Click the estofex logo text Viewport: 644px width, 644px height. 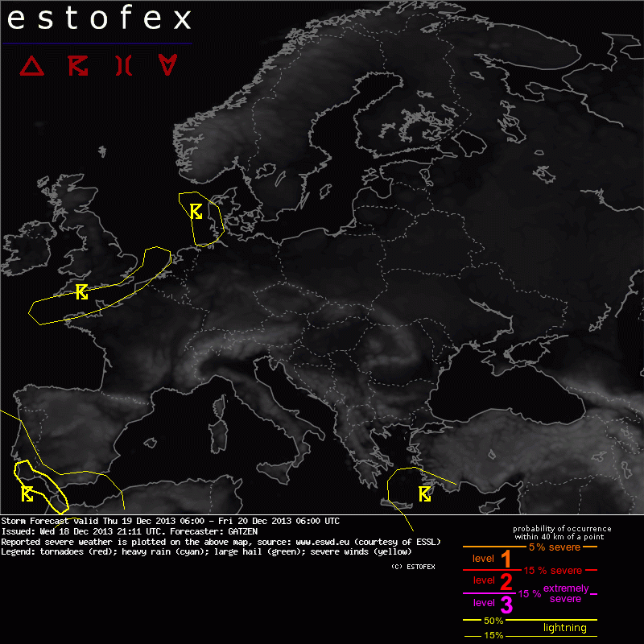click(99, 19)
